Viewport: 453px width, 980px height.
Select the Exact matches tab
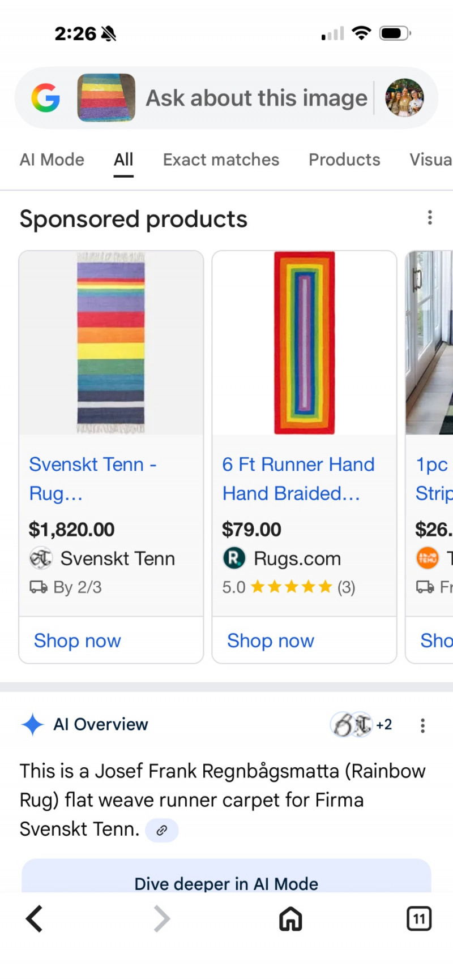pos(221,160)
